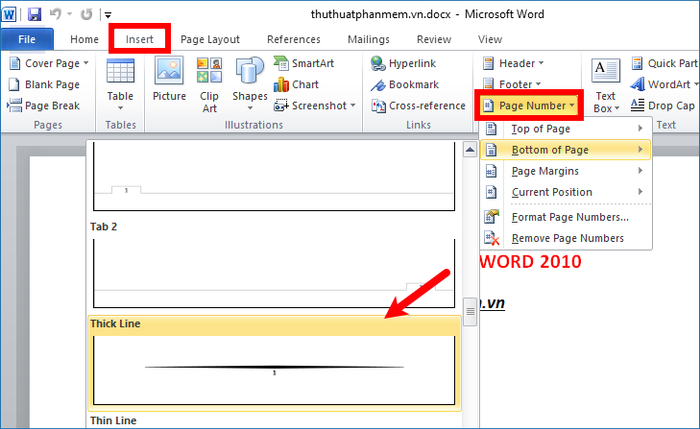Insert a Bookmark
This screenshot has height=429, width=700.
tap(404, 84)
